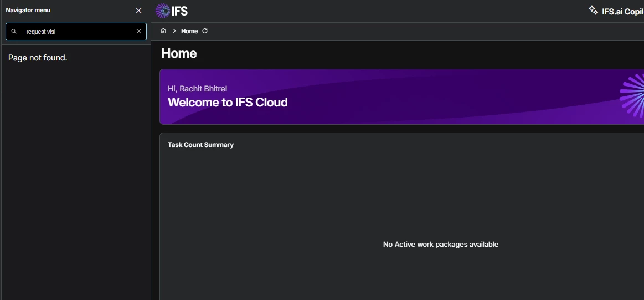Click the IFS logo

(172, 11)
